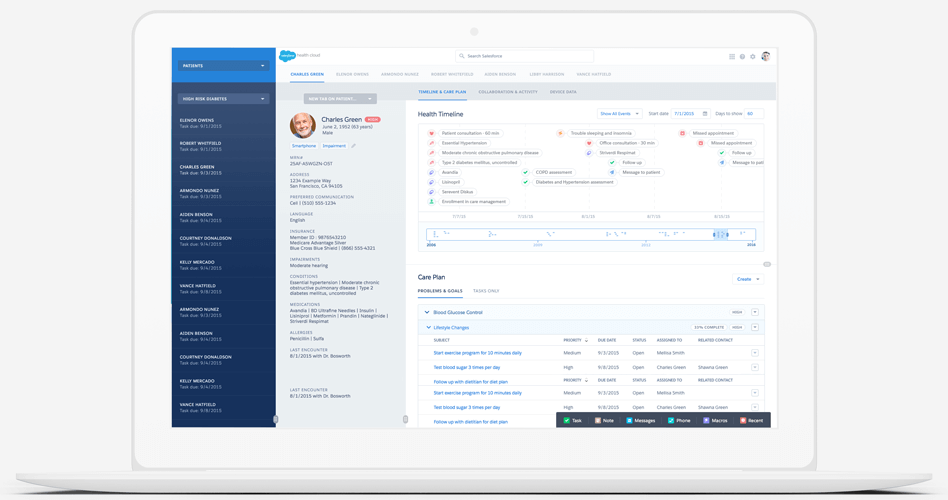Switch to Collaboration & Activity tab
This screenshot has width=948, height=500.
pos(508,92)
